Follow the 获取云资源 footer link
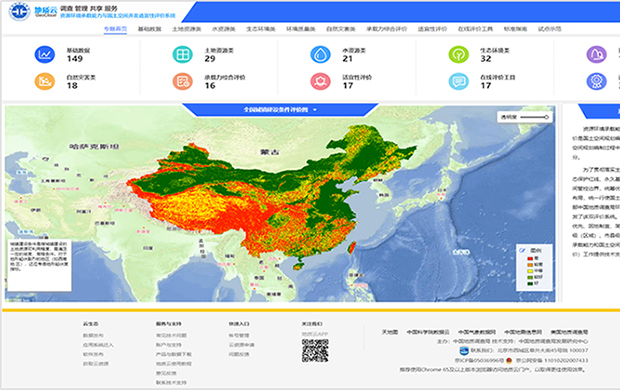 [96, 363]
